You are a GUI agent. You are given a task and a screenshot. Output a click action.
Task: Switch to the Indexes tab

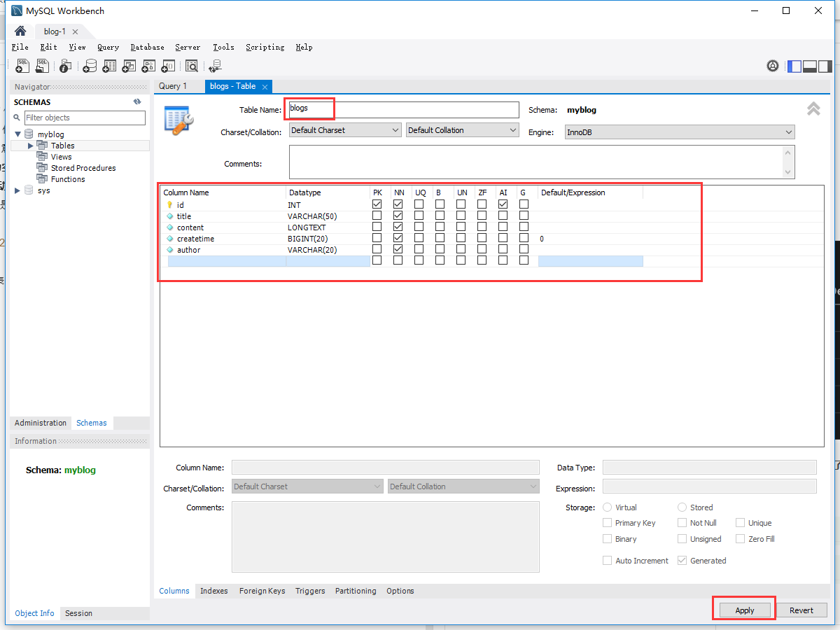[x=213, y=591]
